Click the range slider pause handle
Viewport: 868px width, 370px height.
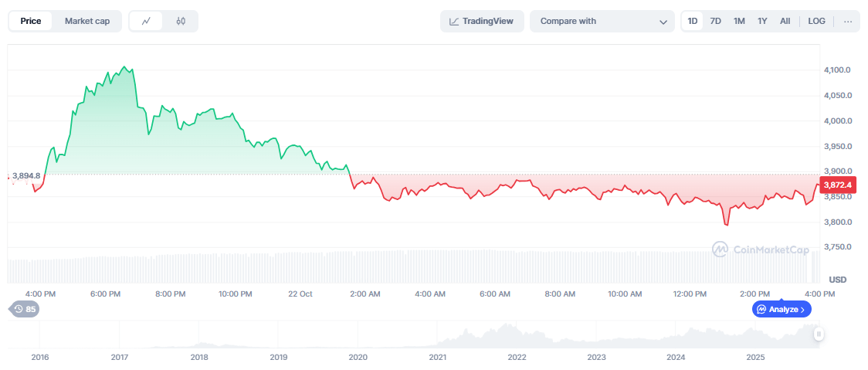pos(819,334)
